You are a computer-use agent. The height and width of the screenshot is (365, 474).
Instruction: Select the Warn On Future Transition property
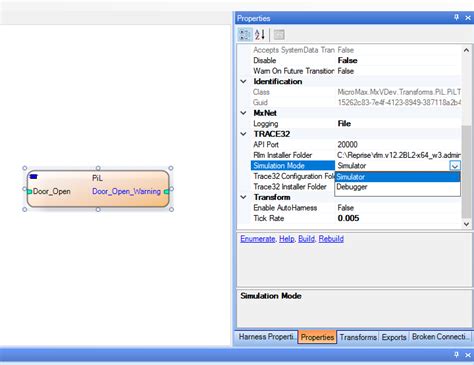[293, 71]
